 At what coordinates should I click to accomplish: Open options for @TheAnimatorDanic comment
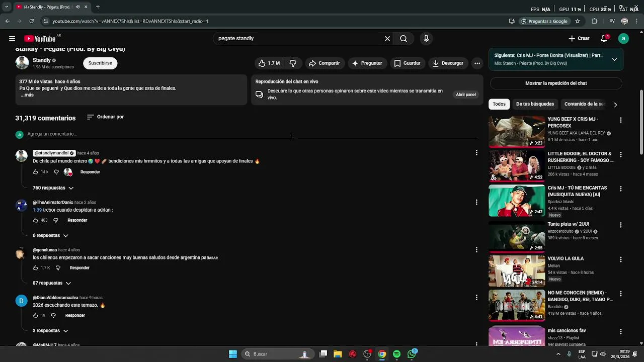coord(476,202)
